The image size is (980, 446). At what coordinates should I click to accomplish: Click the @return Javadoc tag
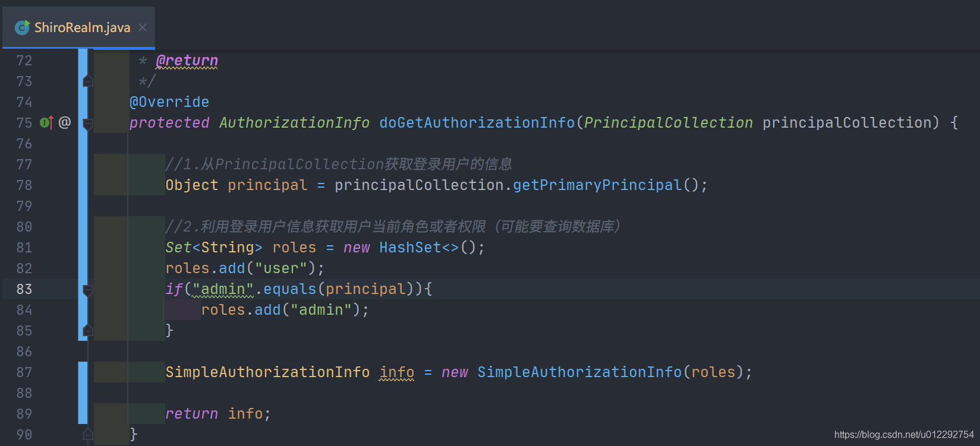(187, 61)
